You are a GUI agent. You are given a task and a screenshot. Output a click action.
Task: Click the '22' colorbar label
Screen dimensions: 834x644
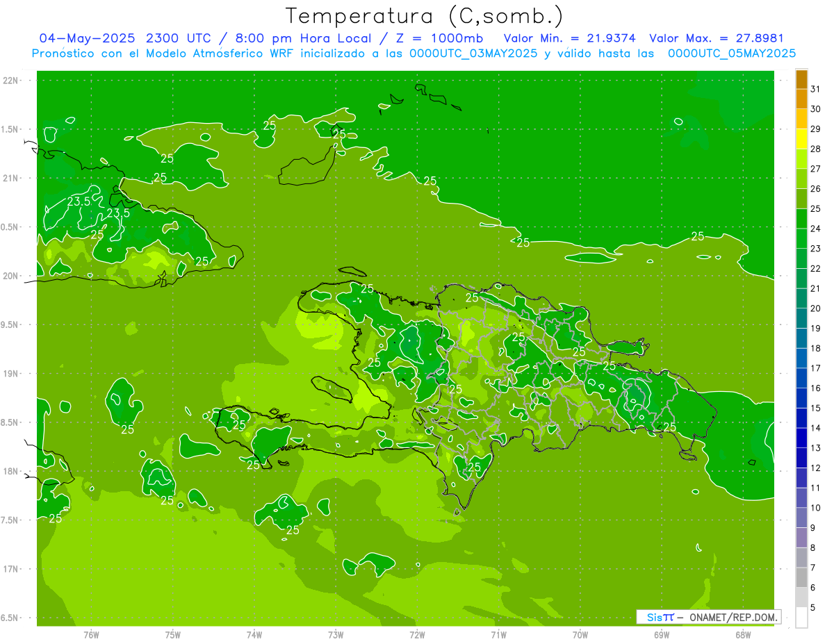click(815, 268)
